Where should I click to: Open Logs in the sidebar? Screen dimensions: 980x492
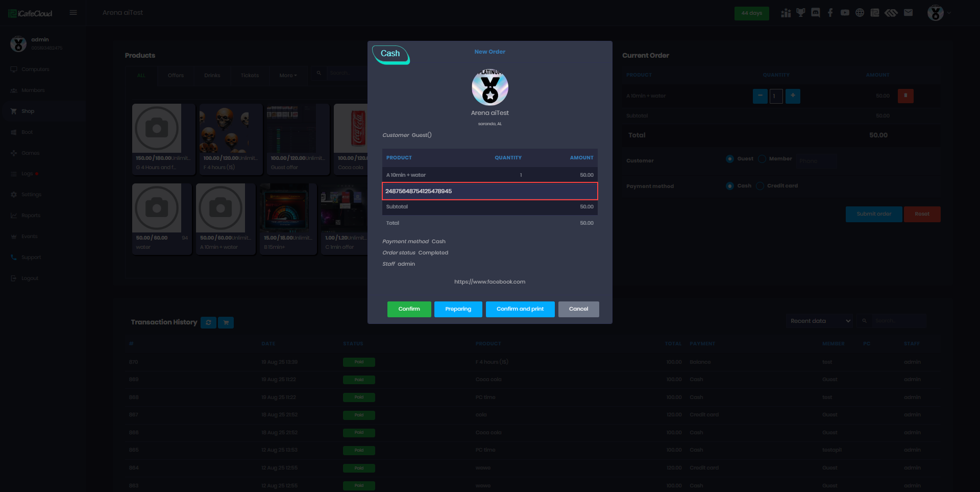pos(27,174)
